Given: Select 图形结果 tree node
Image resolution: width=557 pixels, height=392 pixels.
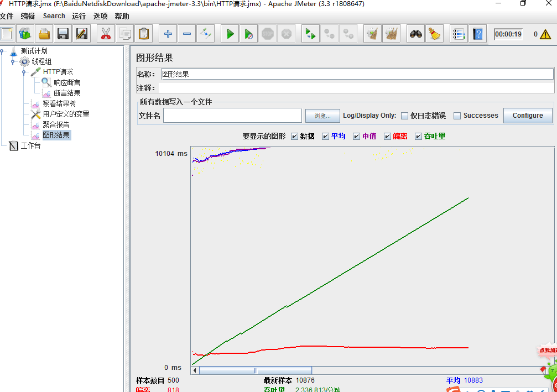Looking at the screenshot, I should (56, 135).
